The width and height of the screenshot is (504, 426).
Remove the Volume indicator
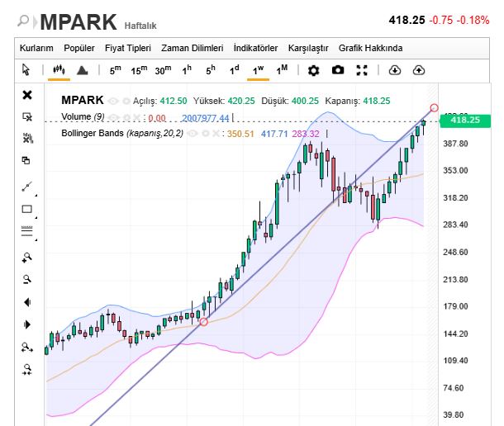point(137,117)
